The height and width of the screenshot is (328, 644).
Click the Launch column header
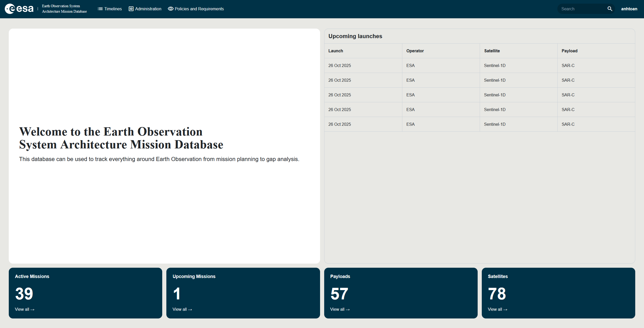pos(336,51)
